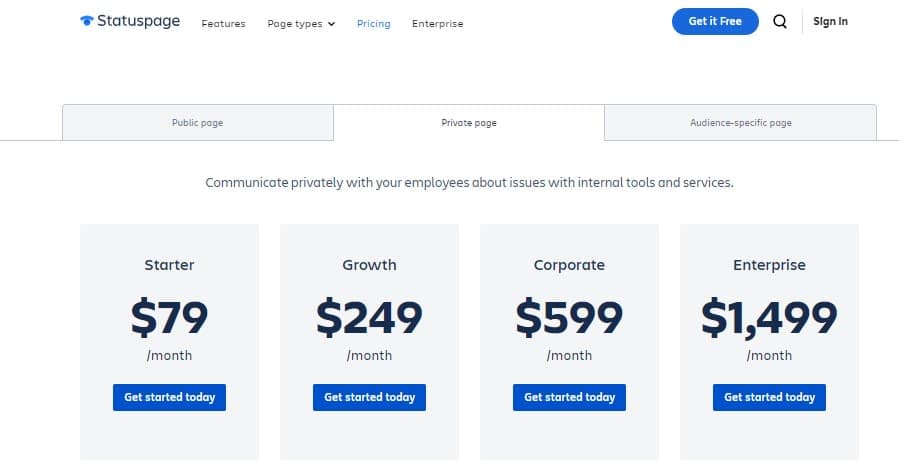Click the Growth $249 price card
This screenshot has width=899, height=469.
point(369,342)
